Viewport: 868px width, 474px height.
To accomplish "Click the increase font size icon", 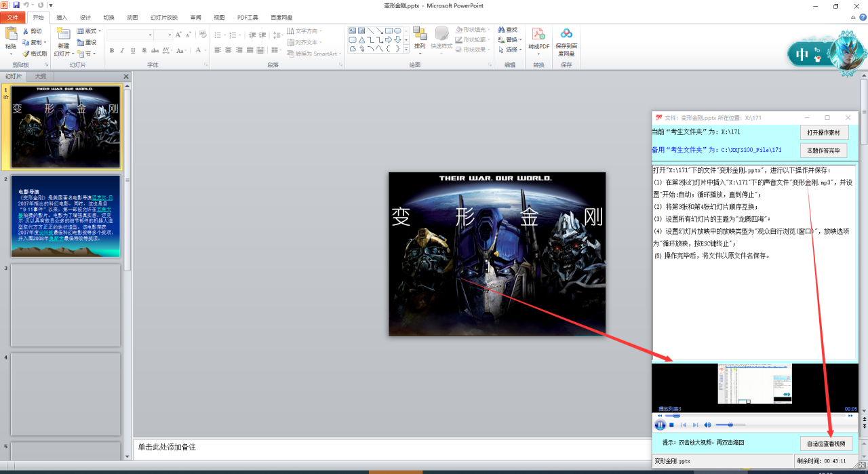I will [179, 35].
